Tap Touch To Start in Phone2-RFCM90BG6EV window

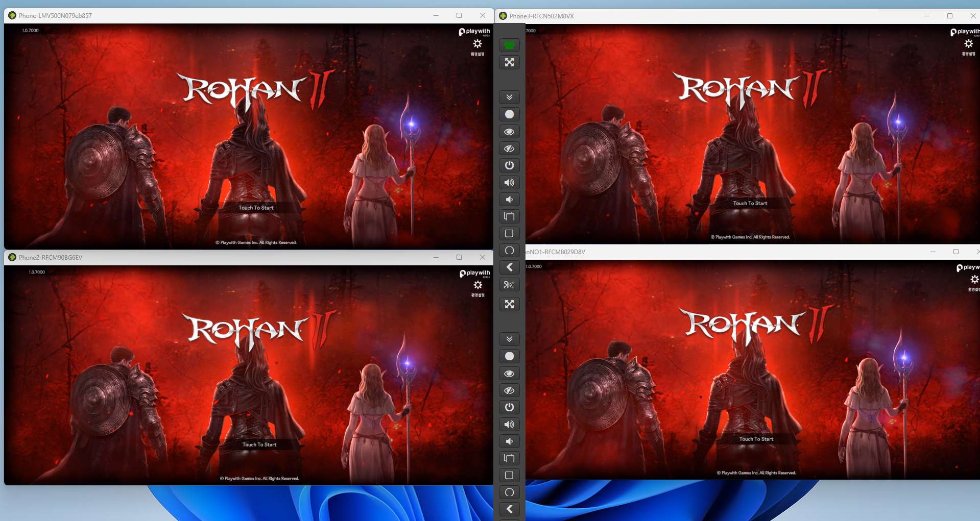(259, 444)
